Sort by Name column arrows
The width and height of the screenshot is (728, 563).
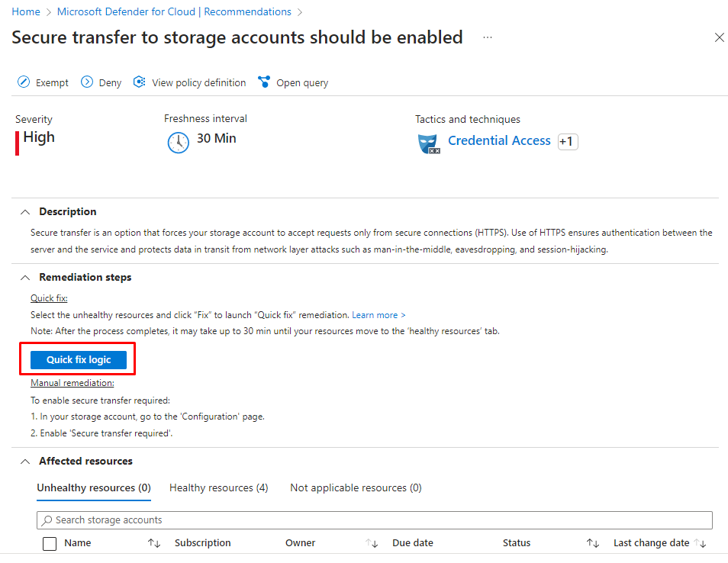154,543
